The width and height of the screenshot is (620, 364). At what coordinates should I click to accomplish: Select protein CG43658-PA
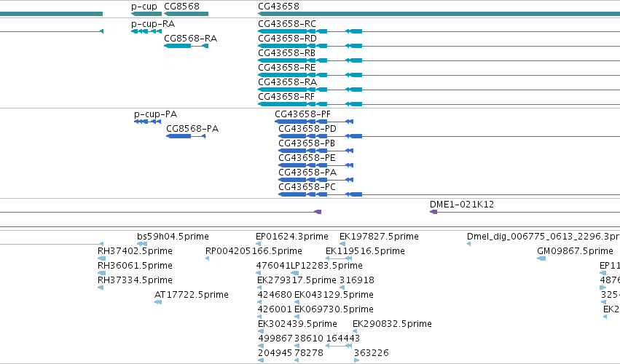pos(307,173)
